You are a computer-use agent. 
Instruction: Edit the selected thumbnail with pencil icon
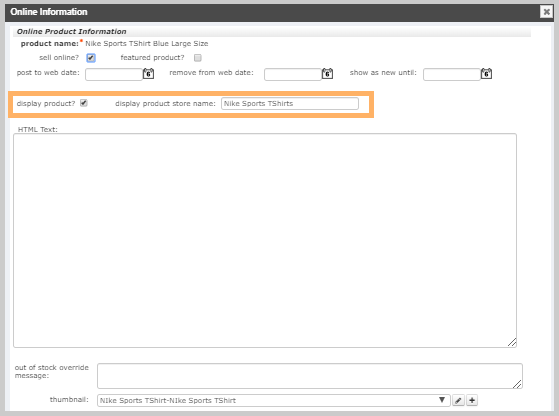tap(458, 400)
